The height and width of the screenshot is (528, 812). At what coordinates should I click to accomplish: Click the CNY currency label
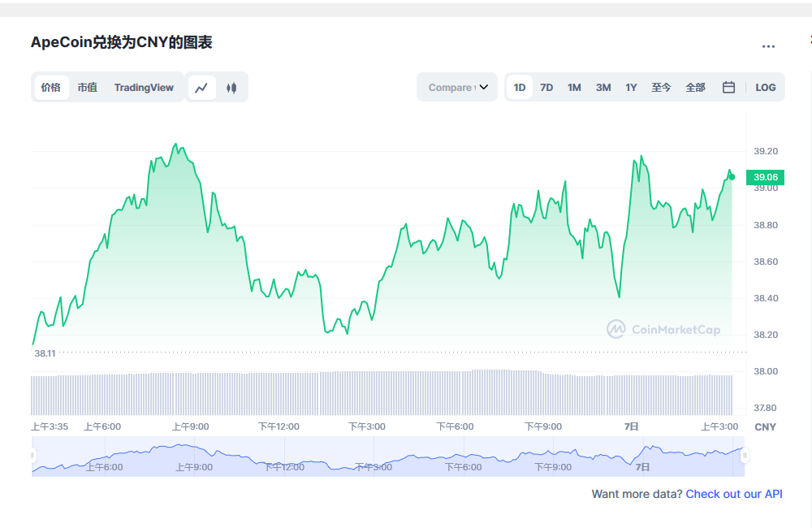tap(765, 427)
